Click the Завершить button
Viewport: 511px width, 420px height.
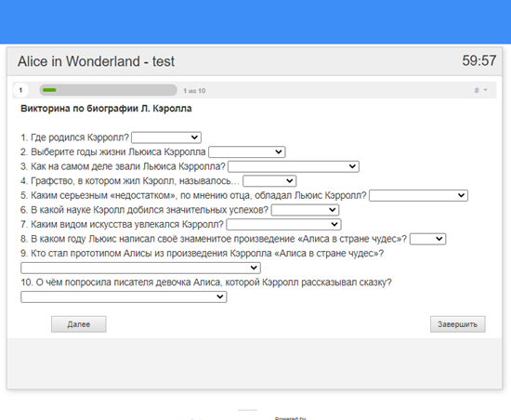click(457, 324)
